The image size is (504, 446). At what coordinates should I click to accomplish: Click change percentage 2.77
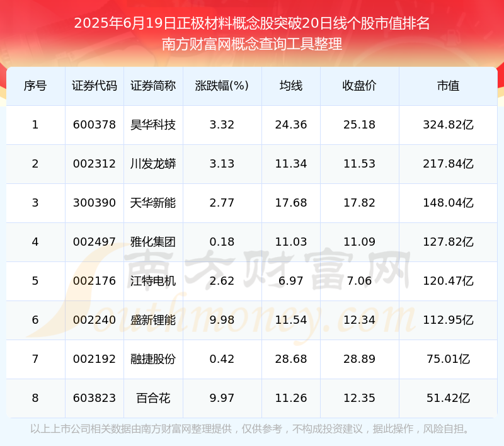click(222, 203)
